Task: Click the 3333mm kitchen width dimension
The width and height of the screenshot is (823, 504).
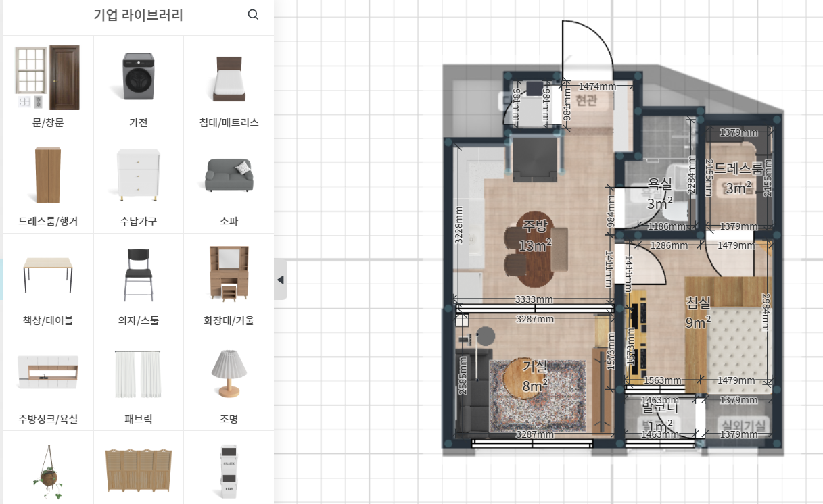Action: coord(534,299)
